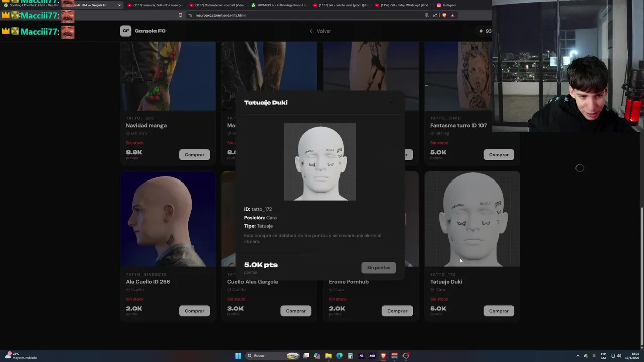This screenshot has width=644, height=362.
Task: Buy the Fantasma turro ID 107 tattoo
Action: click(x=499, y=155)
